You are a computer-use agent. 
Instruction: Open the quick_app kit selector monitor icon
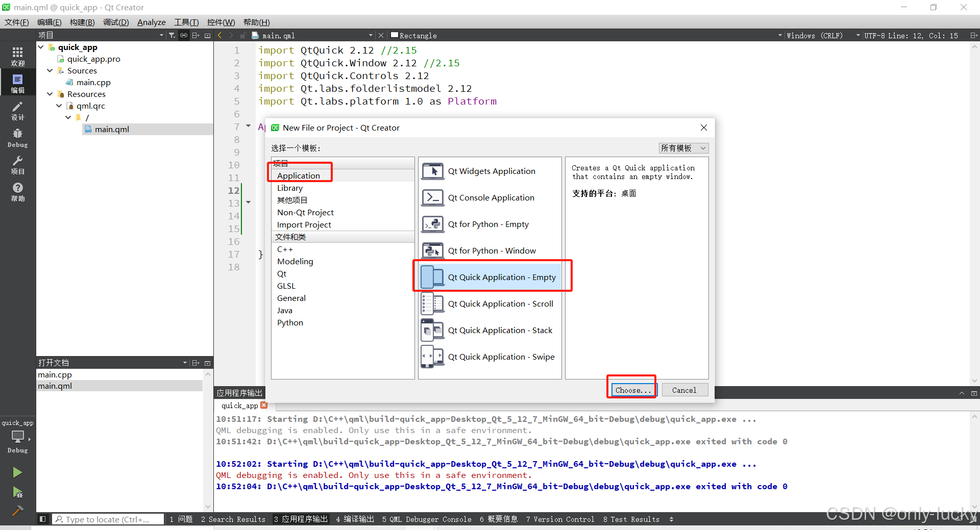pyautogui.click(x=18, y=437)
